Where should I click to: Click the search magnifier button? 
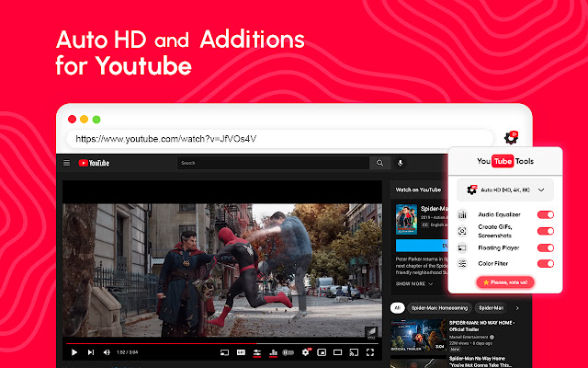[x=380, y=163]
